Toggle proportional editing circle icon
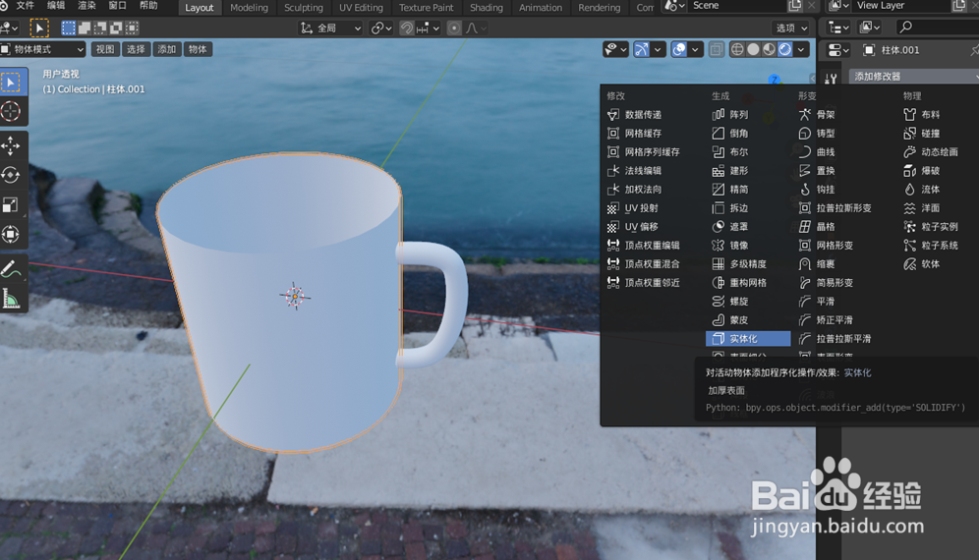979x560 pixels. (454, 28)
